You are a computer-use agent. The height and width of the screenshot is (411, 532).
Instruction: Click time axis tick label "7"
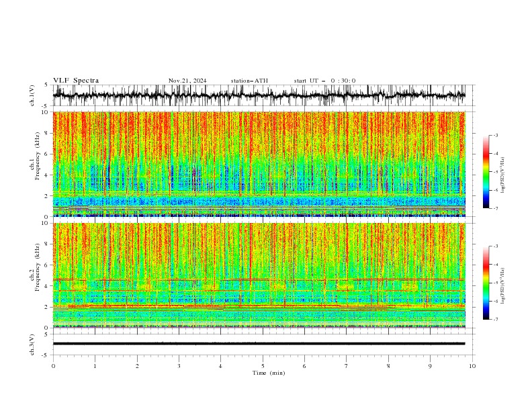[347, 366]
